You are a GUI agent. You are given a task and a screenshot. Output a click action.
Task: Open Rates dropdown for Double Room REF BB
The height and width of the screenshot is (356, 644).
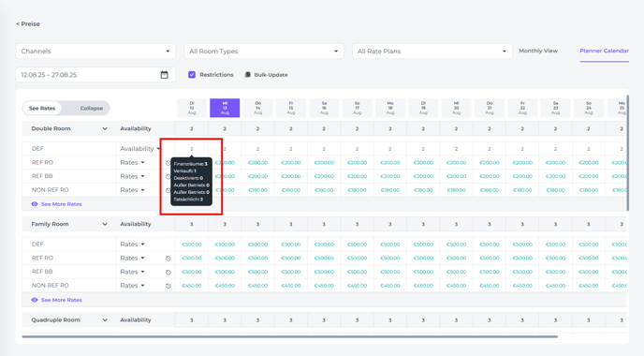(x=132, y=176)
